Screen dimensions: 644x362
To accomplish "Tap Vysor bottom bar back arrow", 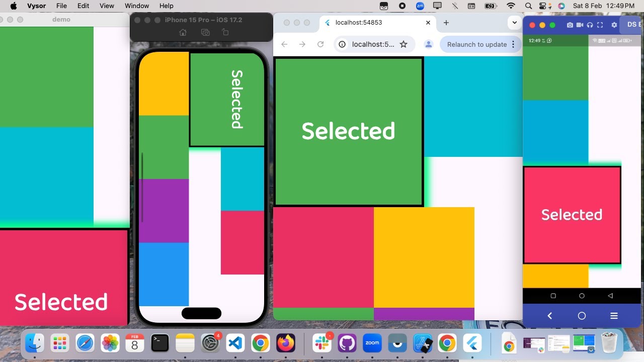I will click(549, 316).
